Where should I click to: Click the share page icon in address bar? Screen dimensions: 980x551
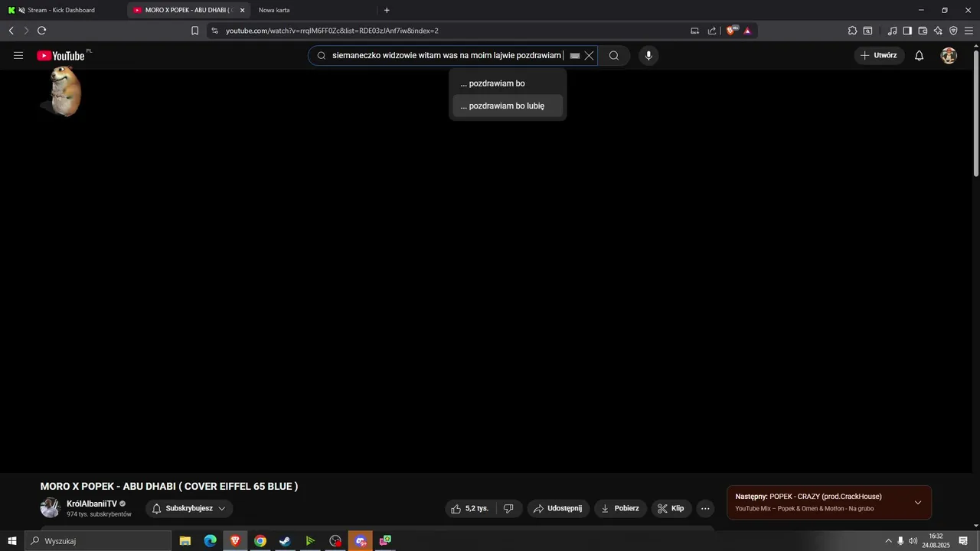712,31
